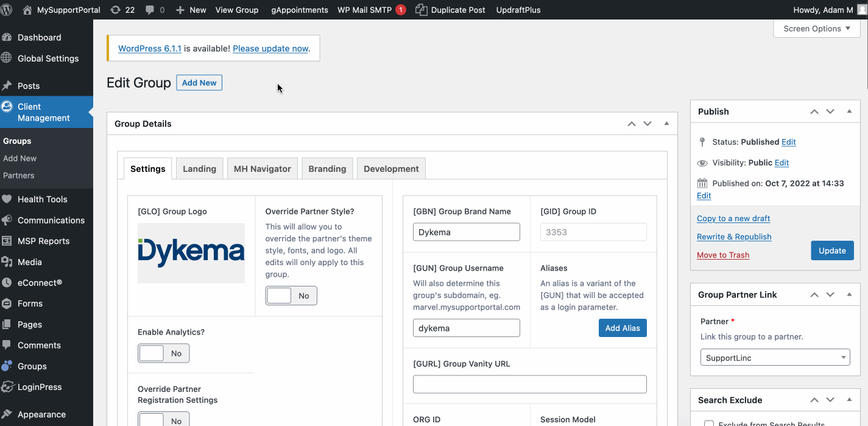Open Communications megaphone icon

[7, 220]
